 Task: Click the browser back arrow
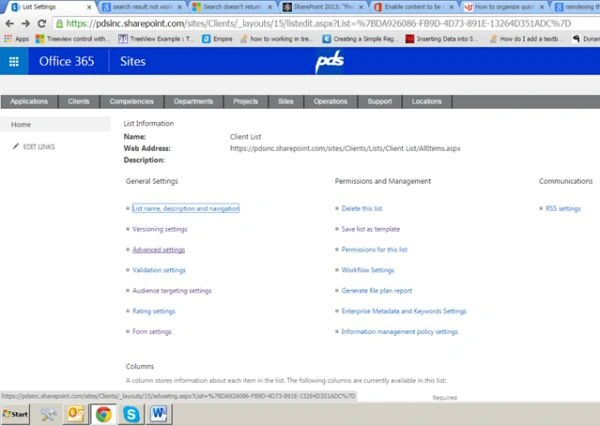pyautogui.click(x=10, y=24)
